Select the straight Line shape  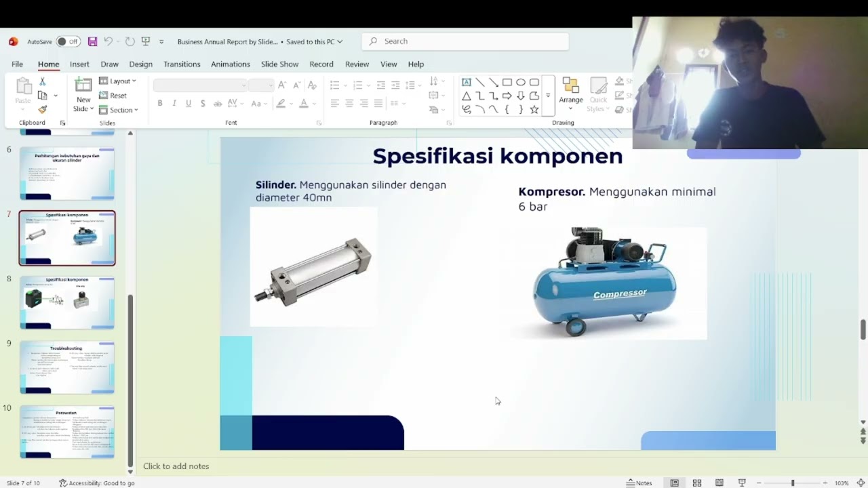point(480,82)
